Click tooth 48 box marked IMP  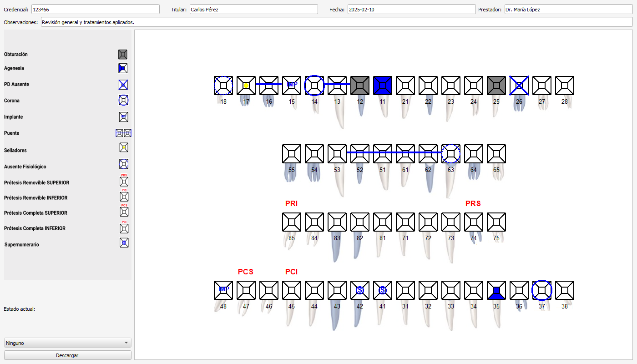[223, 290]
